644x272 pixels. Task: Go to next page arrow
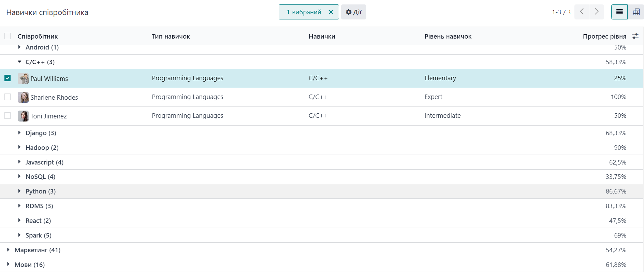click(597, 12)
